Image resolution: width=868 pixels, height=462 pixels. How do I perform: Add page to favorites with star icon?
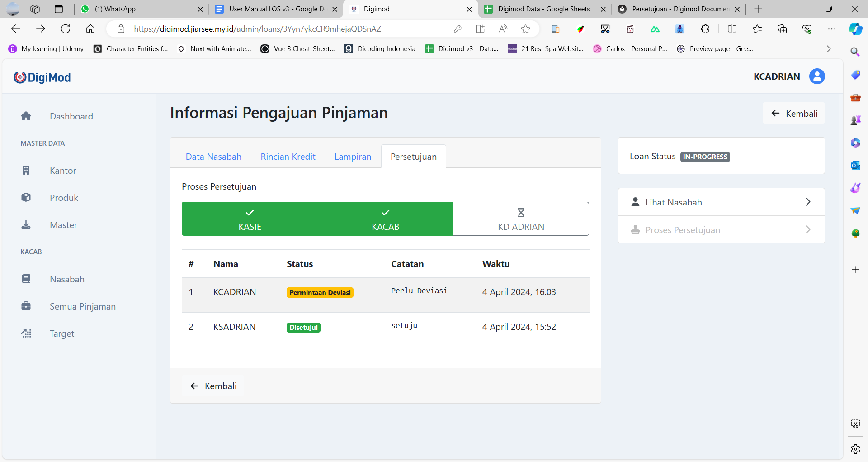(x=525, y=29)
